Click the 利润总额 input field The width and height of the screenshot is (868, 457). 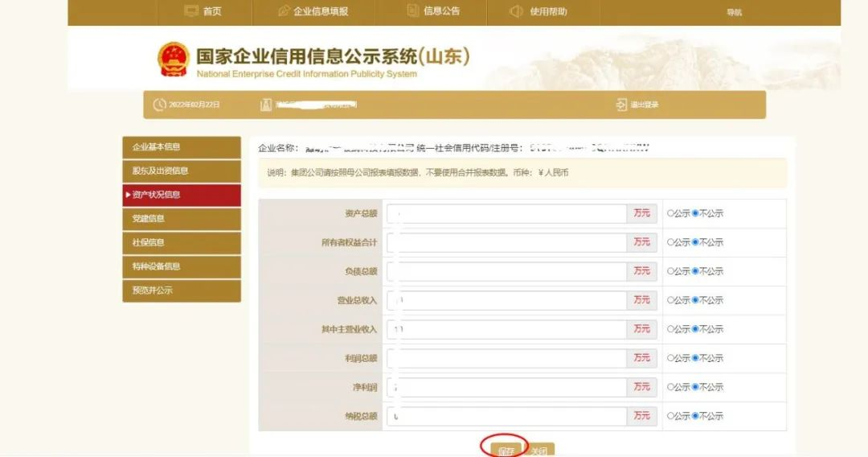[506, 358]
